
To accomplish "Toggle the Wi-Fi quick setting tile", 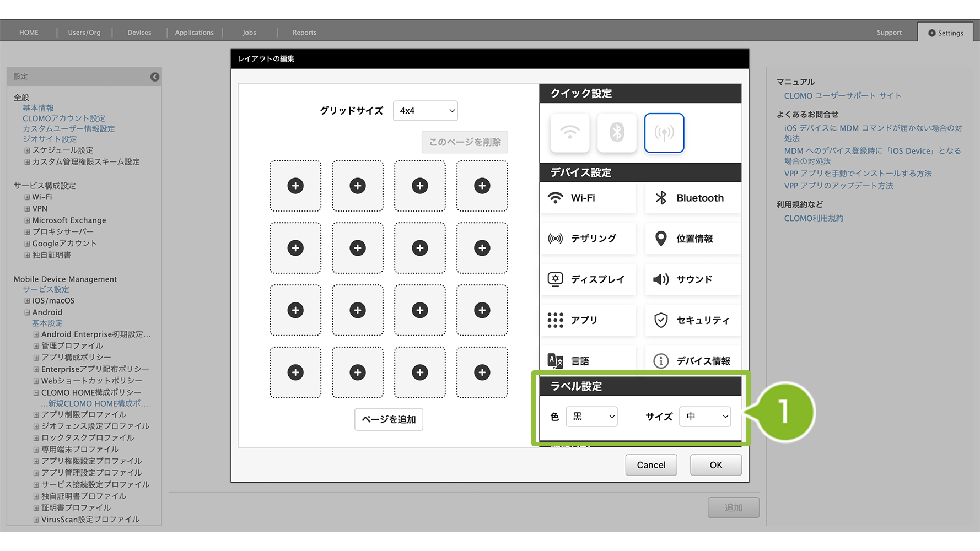I will point(569,133).
